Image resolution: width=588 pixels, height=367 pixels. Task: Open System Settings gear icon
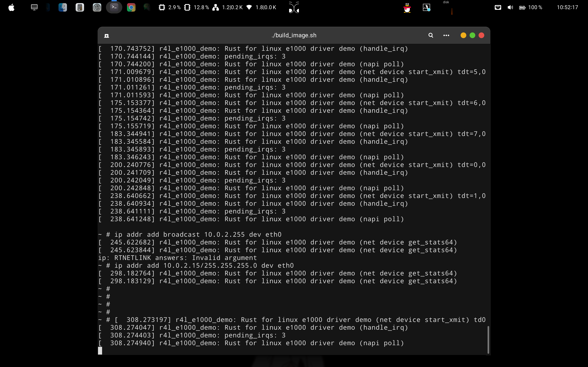[97, 8]
